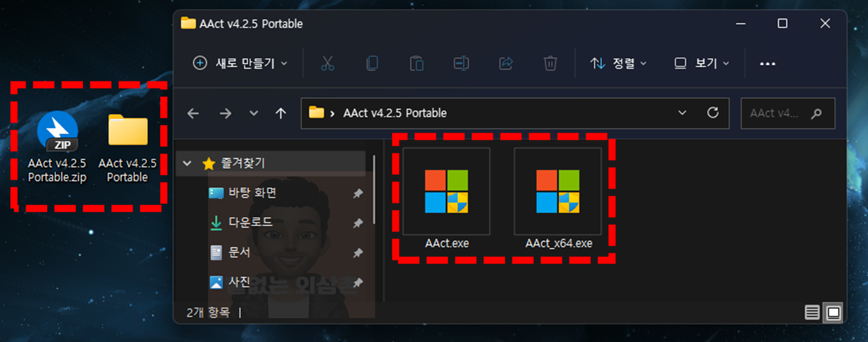Open 바탕 화면 in the sidebar

(x=252, y=193)
